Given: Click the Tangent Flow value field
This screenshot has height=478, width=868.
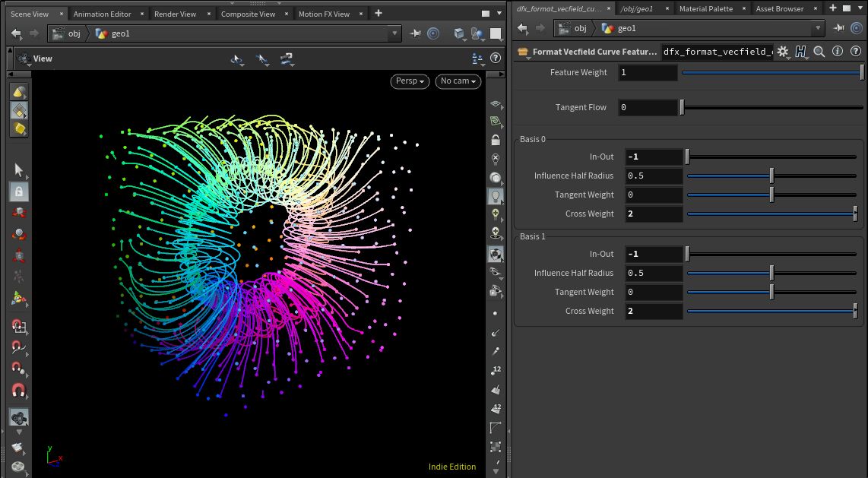Looking at the screenshot, I should coord(648,108).
